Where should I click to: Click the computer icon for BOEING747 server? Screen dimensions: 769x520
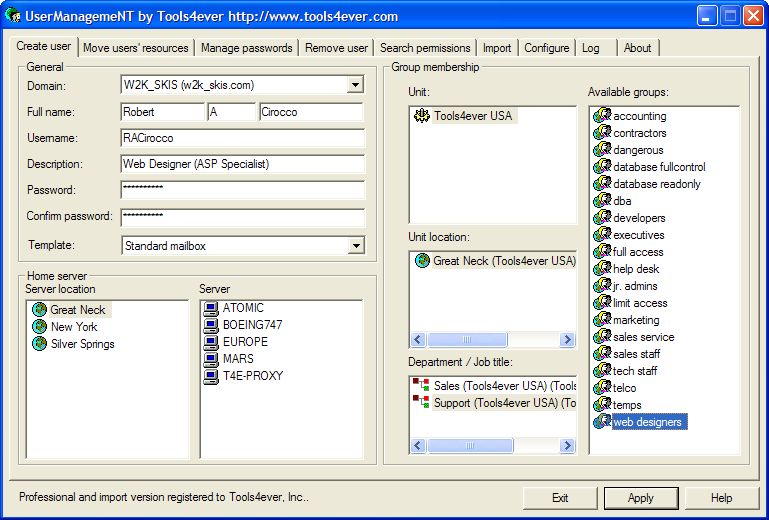pos(211,325)
